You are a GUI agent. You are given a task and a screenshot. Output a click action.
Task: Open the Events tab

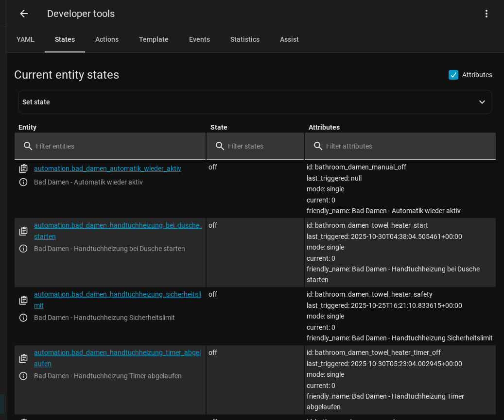[x=199, y=39]
